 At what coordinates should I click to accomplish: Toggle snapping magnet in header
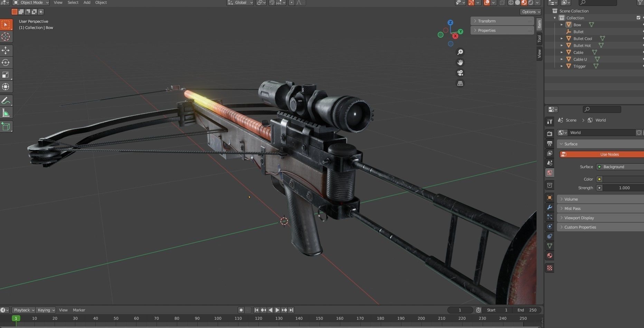[272, 2]
